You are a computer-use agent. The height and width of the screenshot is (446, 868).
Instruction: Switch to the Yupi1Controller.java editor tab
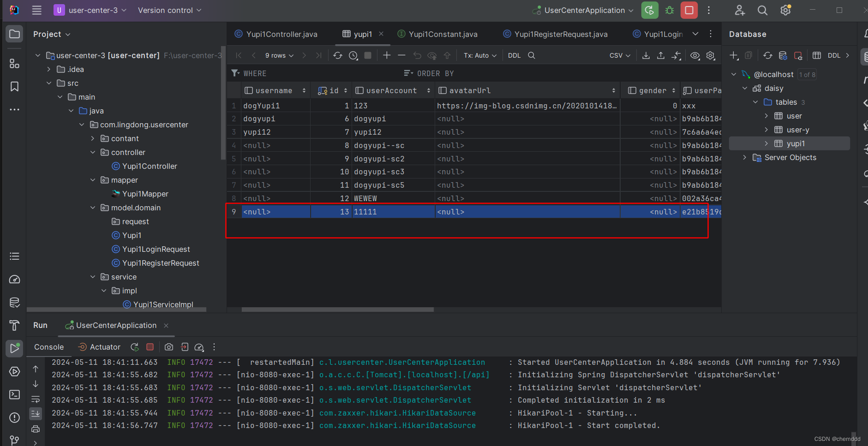coord(276,34)
